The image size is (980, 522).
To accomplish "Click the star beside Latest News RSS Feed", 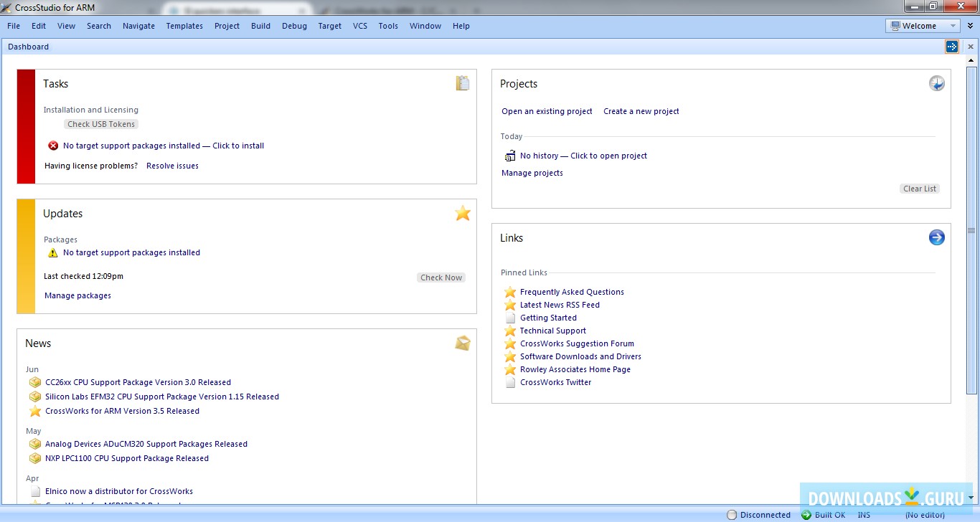I will coord(510,305).
